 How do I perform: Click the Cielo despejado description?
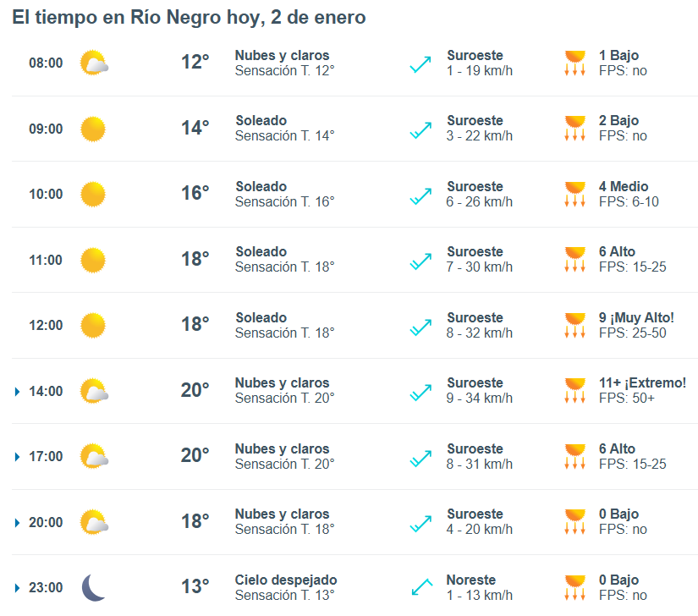click(286, 580)
